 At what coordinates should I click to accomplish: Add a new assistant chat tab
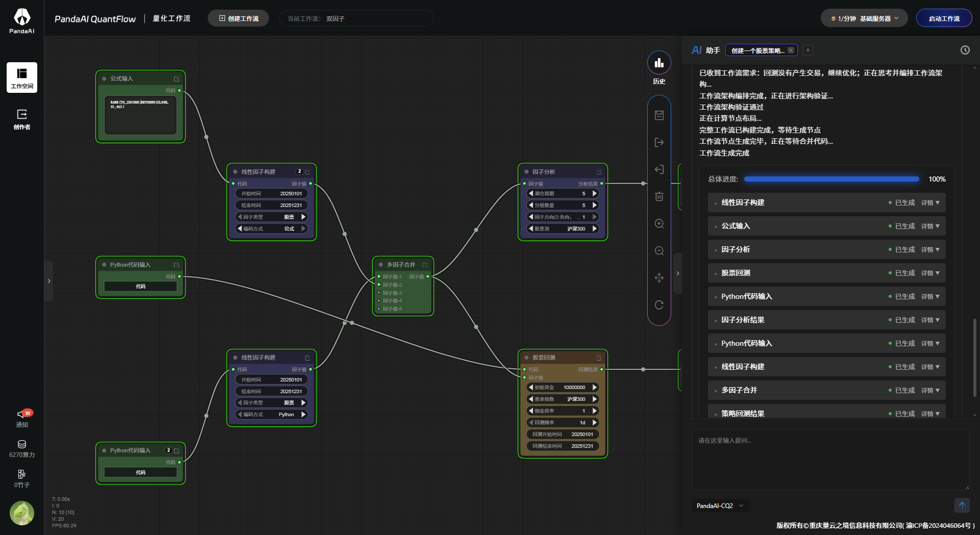pos(807,50)
